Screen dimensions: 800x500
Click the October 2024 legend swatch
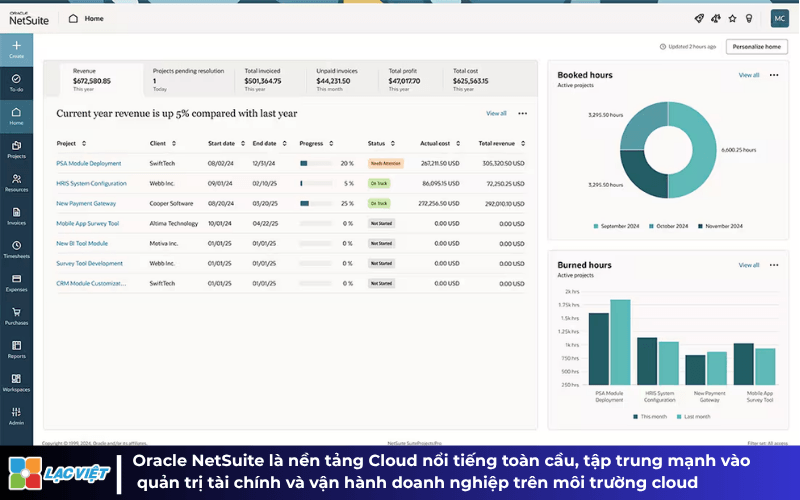pos(651,226)
